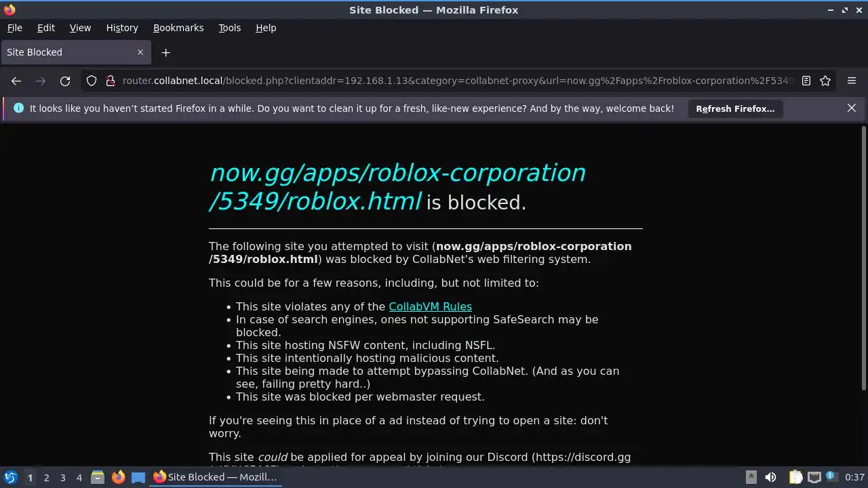
Task: Switch to workspace 2 in taskbar
Action: point(46,477)
